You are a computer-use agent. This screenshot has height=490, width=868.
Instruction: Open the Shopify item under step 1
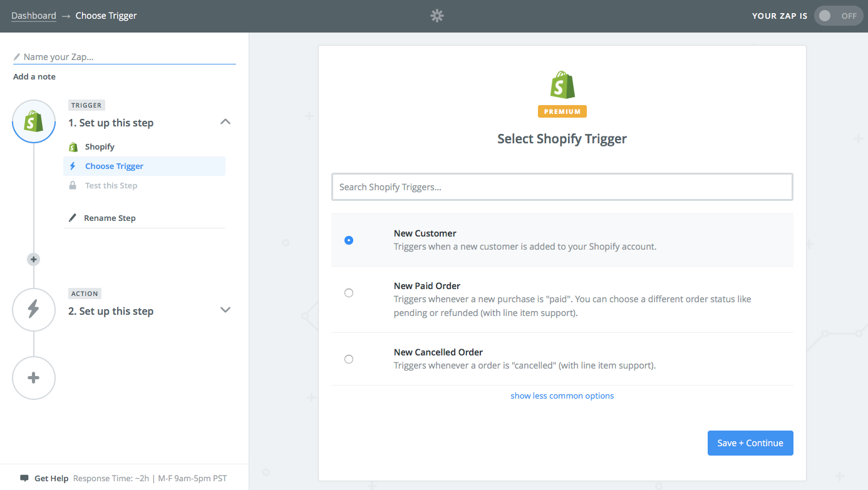(100, 146)
